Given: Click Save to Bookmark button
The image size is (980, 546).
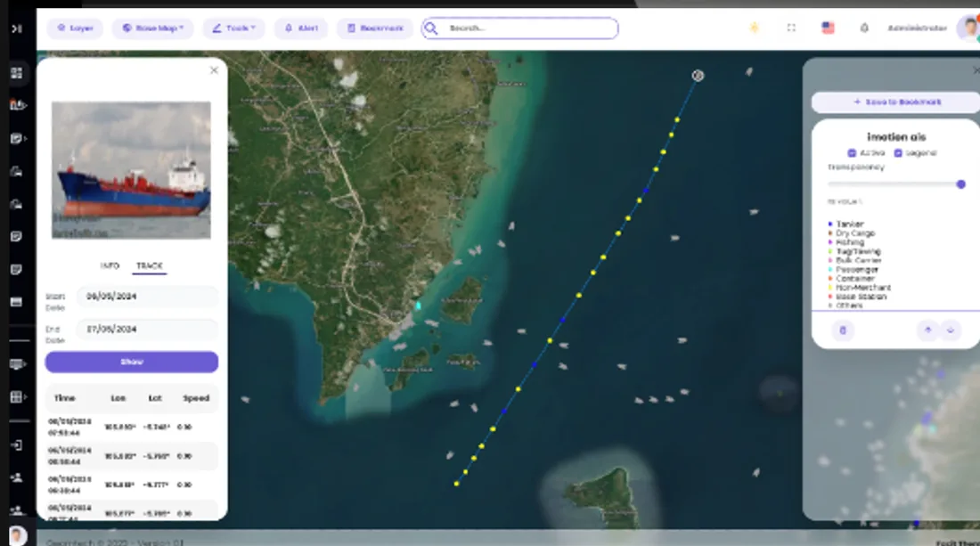Looking at the screenshot, I should [897, 102].
